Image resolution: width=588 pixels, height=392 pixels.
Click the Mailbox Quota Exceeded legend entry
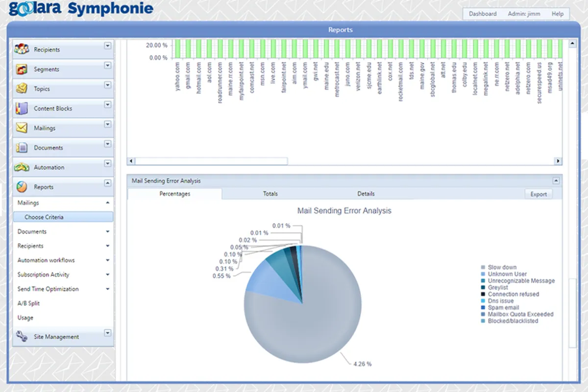[x=517, y=314]
